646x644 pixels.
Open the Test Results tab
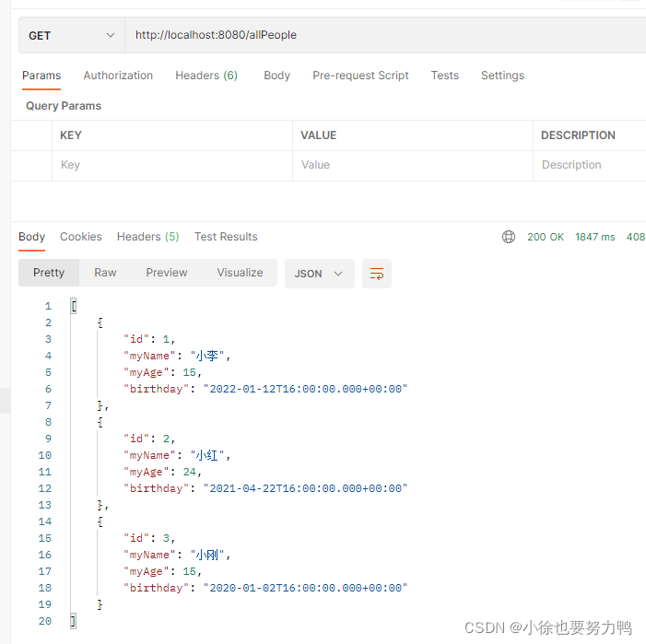[226, 237]
